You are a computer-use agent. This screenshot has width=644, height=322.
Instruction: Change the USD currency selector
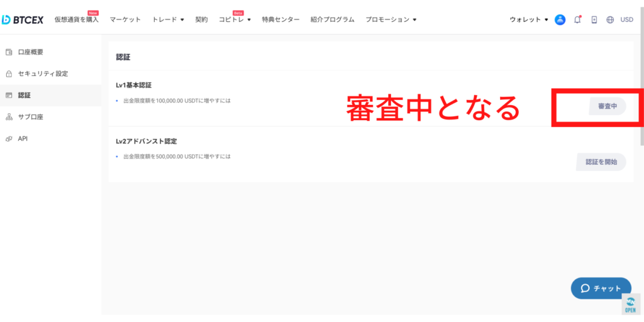click(627, 19)
